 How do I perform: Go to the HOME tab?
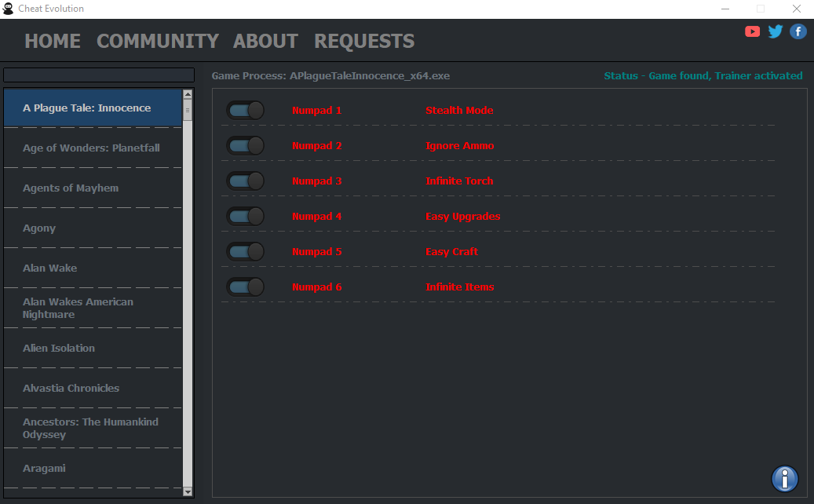[53, 41]
